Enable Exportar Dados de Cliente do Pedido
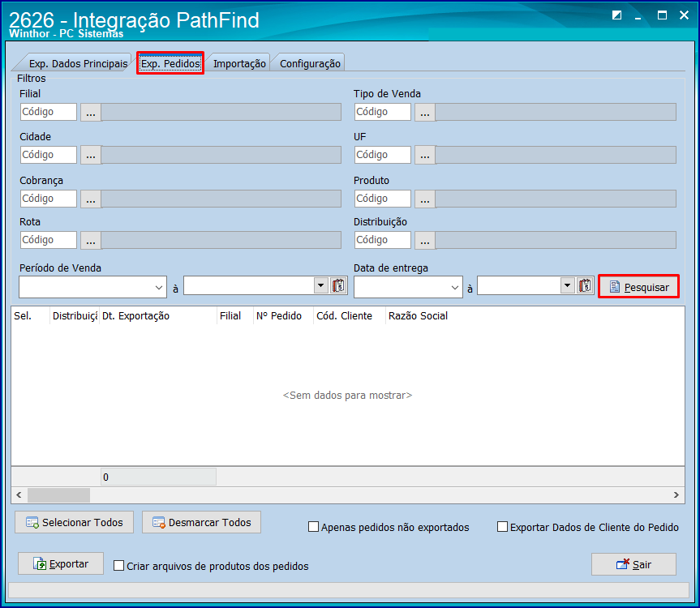The image size is (700, 608). click(502, 527)
